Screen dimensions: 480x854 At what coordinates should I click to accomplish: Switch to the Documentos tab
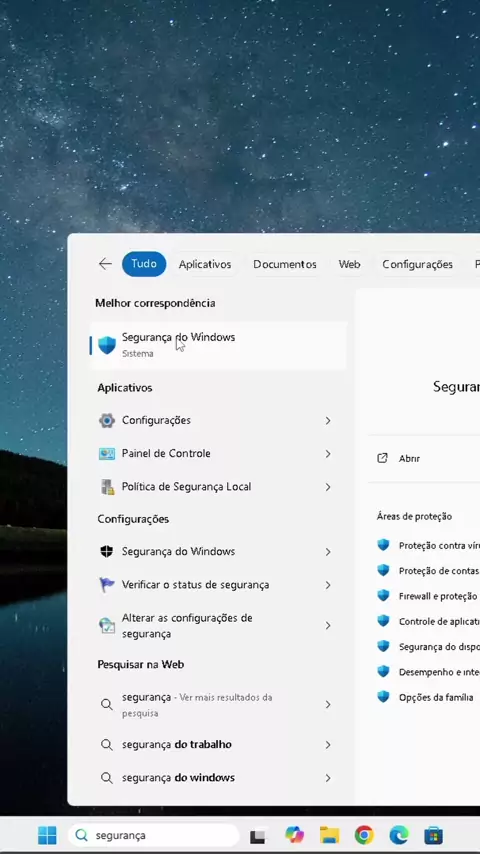284,264
